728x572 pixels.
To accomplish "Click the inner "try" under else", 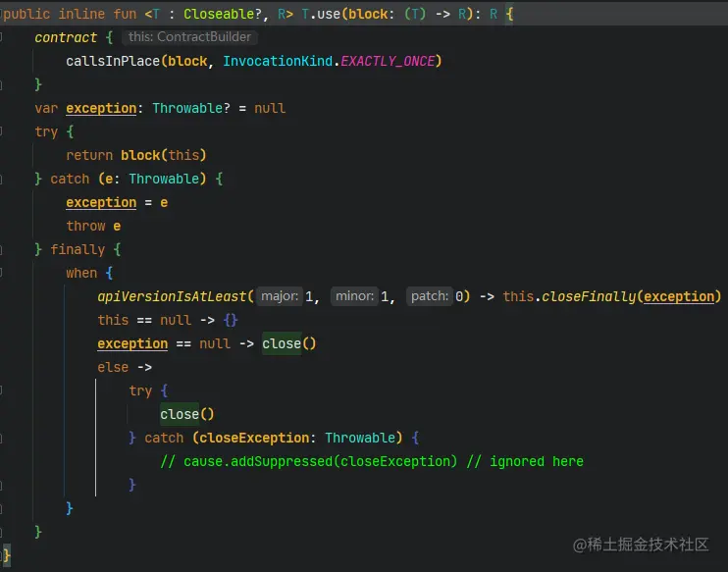I will click(x=140, y=390).
